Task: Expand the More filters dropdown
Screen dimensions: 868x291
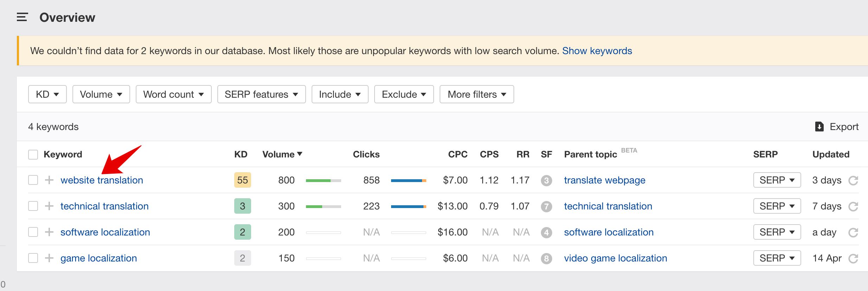Action: coord(477,94)
